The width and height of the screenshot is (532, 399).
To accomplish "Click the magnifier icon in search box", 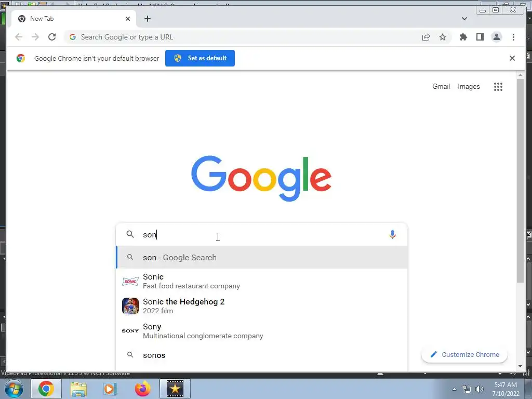I will point(130,234).
